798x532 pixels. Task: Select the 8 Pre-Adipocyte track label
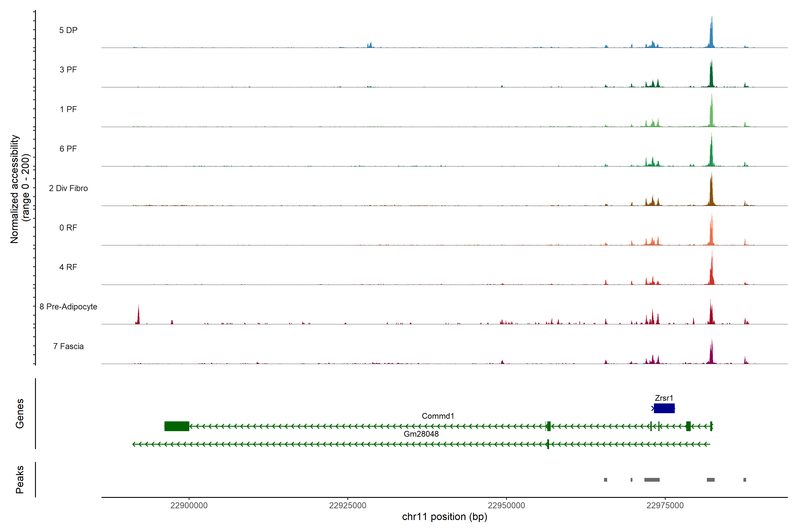click(68, 307)
